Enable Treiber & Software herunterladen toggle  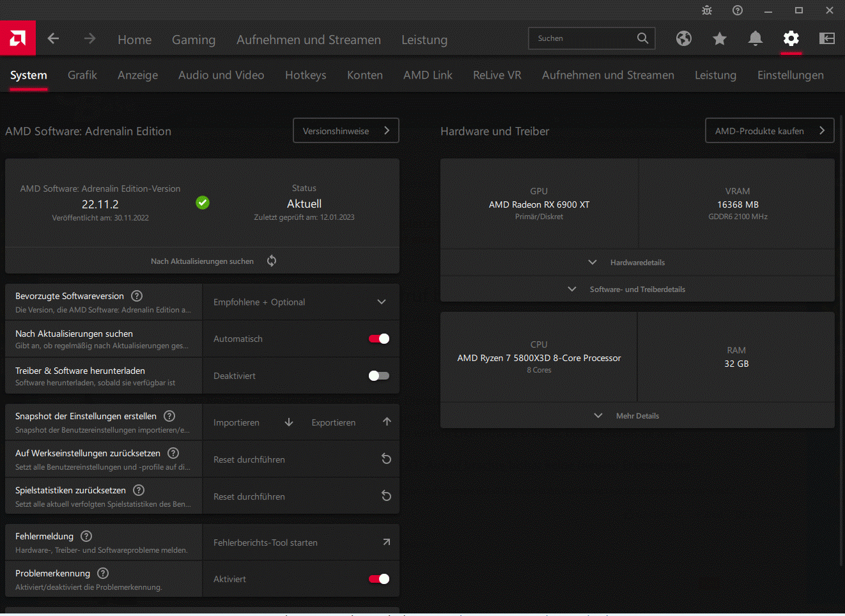(379, 376)
